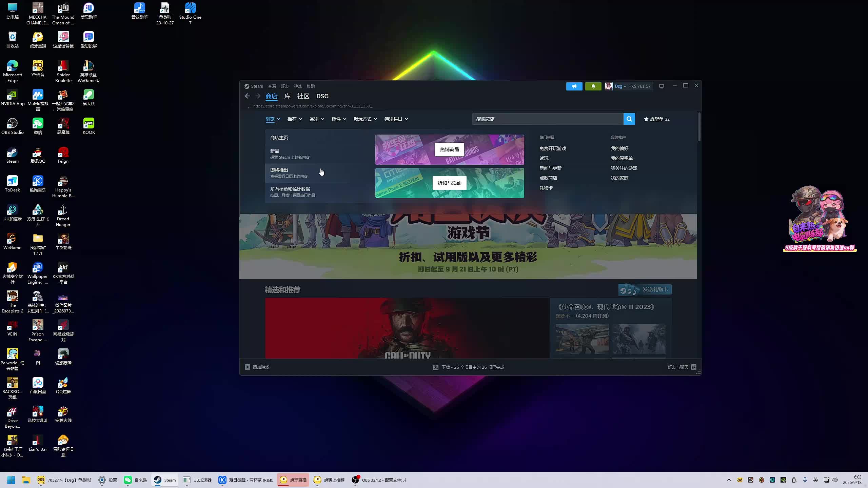Viewport: 868px width, 488px height.
Task: Open the volume control in system tray
Action: (835, 480)
